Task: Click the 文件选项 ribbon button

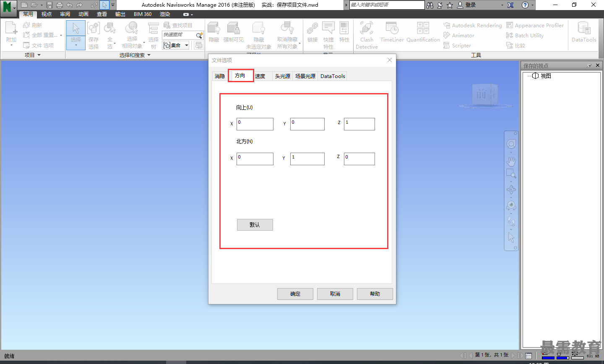Action: (x=39, y=45)
